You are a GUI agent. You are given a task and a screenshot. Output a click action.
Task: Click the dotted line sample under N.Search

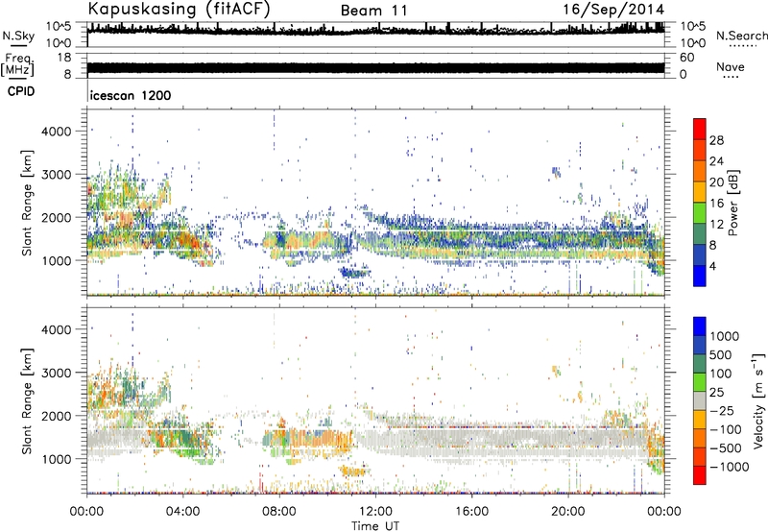742,46
